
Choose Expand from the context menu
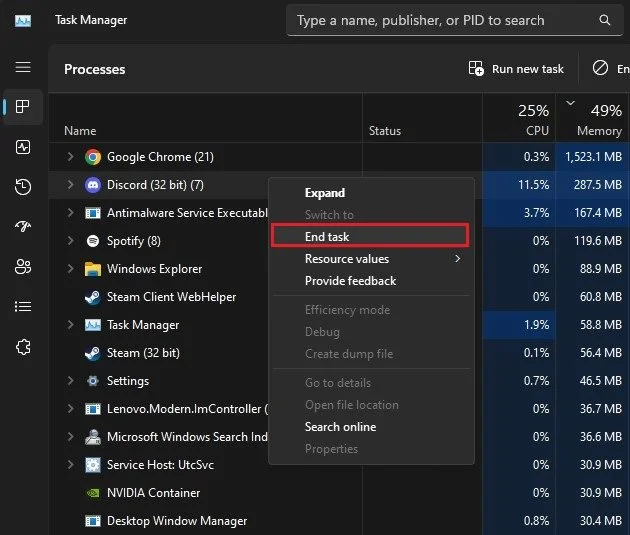(x=370, y=193)
